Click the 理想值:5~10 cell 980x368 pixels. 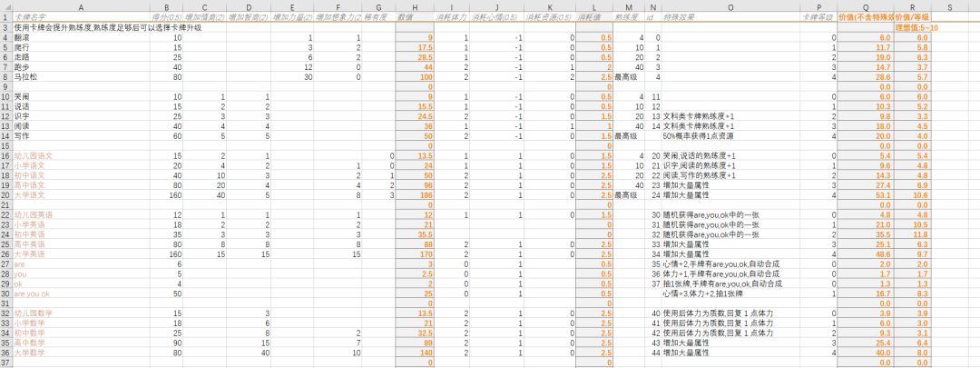pyautogui.click(x=916, y=27)
